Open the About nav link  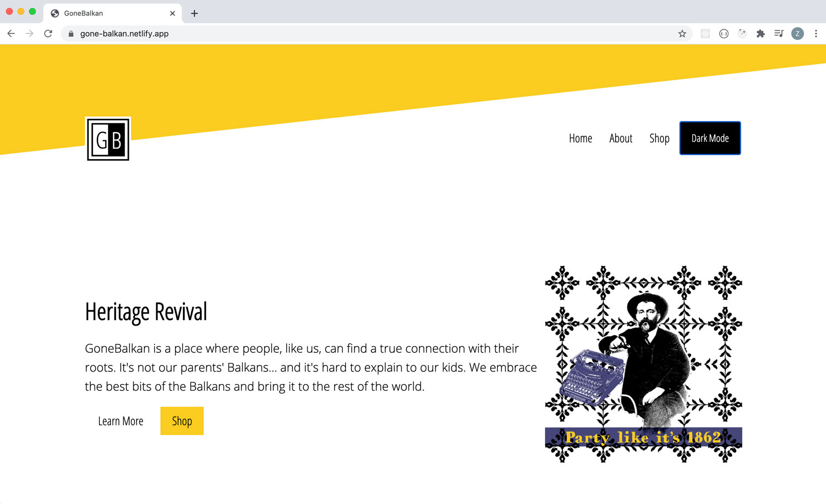pos(621,138)
